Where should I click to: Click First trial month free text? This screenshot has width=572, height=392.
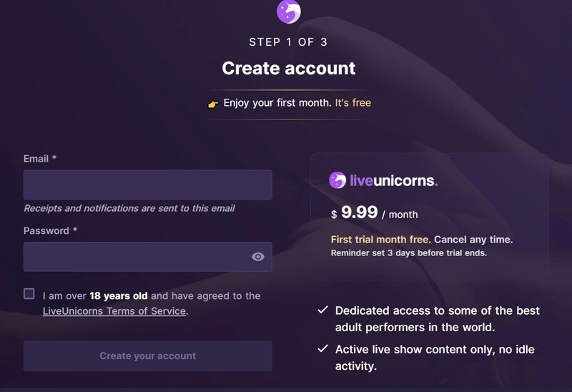click(x=381, y=240)
